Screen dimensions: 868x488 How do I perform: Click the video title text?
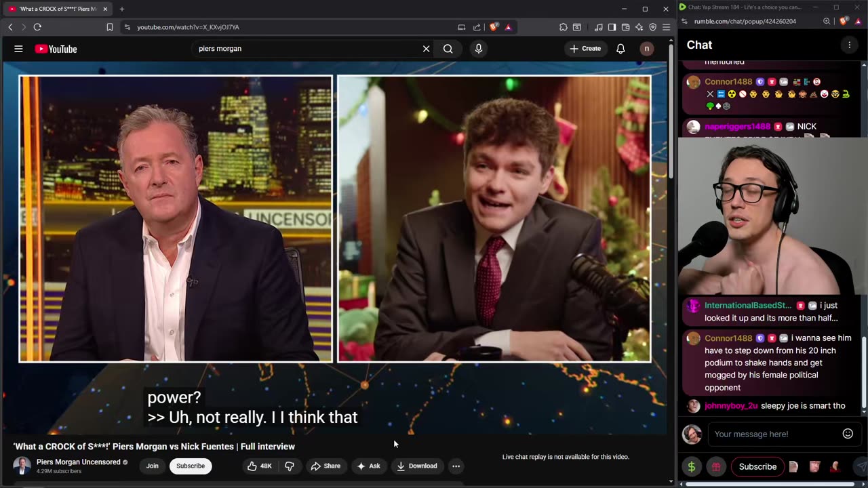(154, 447)
